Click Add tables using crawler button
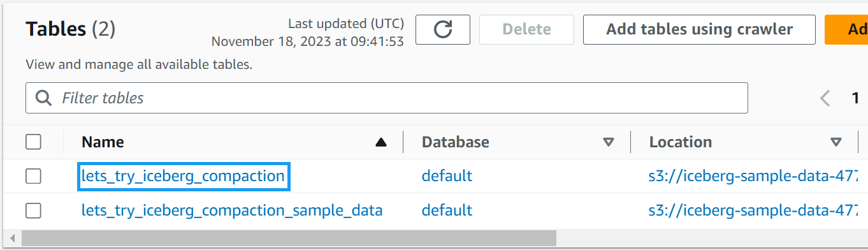 tap(699, 29)
